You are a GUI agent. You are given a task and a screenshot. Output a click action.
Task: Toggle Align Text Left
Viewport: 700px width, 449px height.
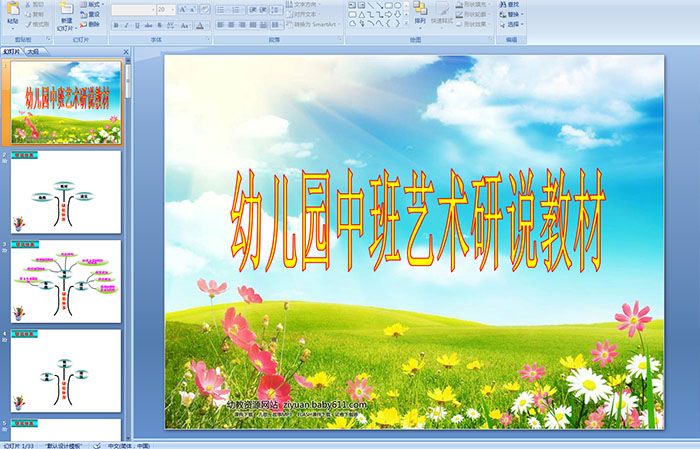(221, 25)
